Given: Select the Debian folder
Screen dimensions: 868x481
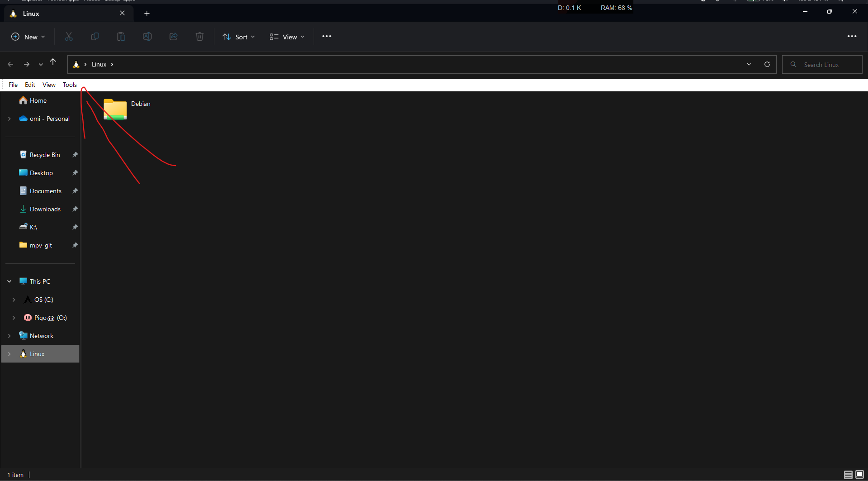Looking at the screenshot, I should [127, 109].
